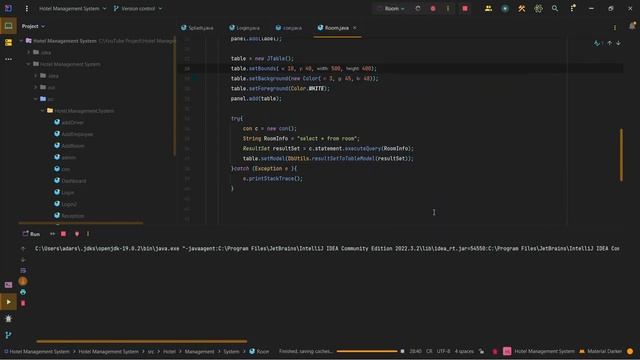
Task: Open the Git branch tool window icon
Action: pos(9,335)
